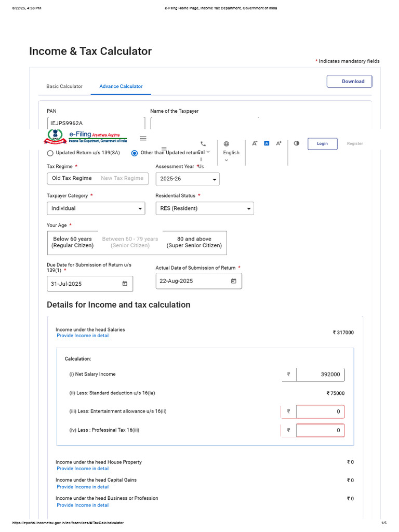Viewport: 399px width, 532px height.
Task: Click the ₹ 75000 standard deduction value
Action: click(336, 393)
